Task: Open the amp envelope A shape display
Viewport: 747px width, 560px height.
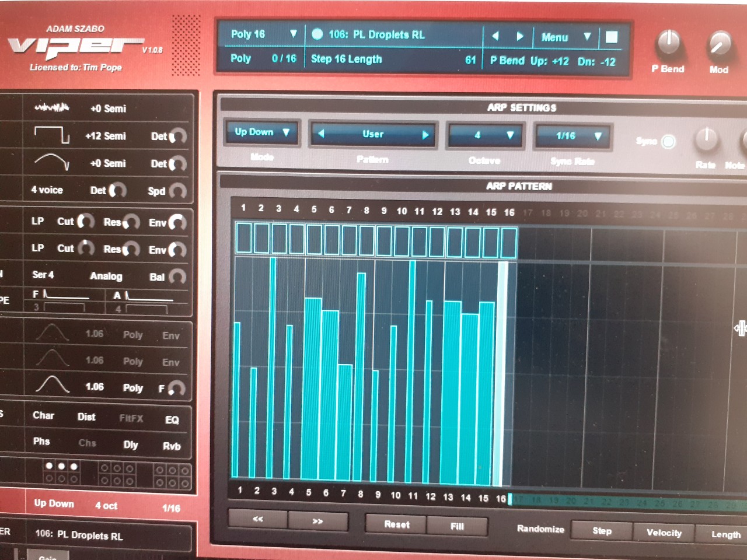Action: (x=149, y=296)
